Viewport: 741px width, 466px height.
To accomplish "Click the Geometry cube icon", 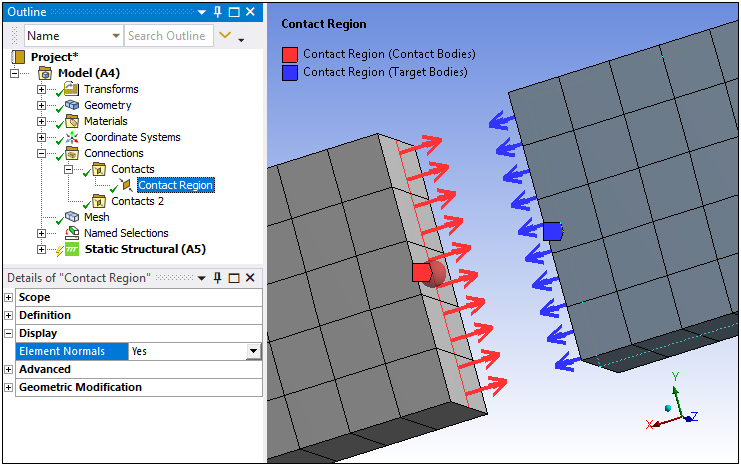I will point(71,104).
